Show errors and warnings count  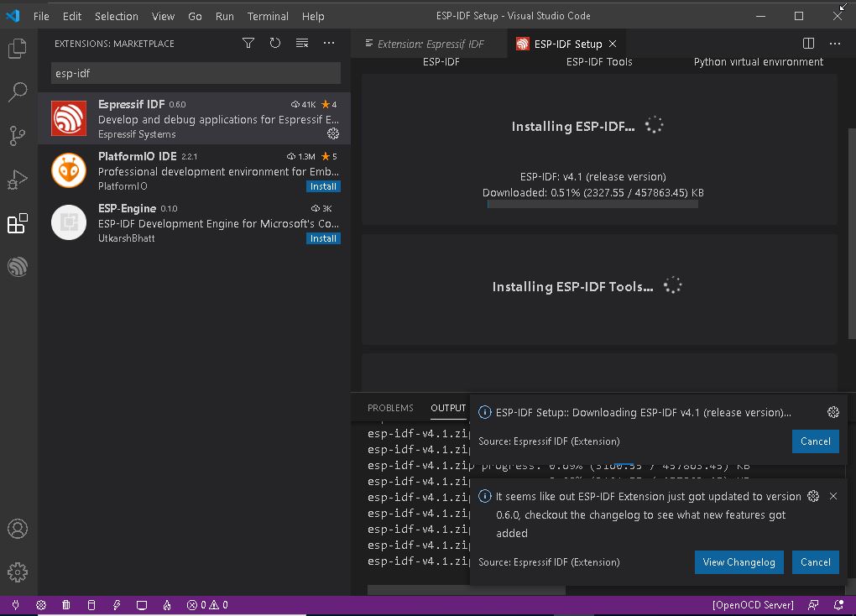pyautogui.click(x=207, y=604)
